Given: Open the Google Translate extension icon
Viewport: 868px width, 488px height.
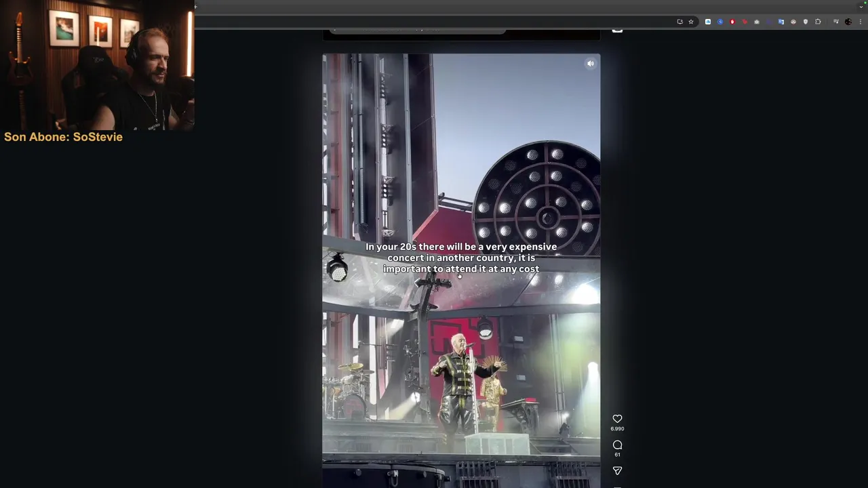Looking at the screenshot, I should pyautogui.click(x=781, y=22).
